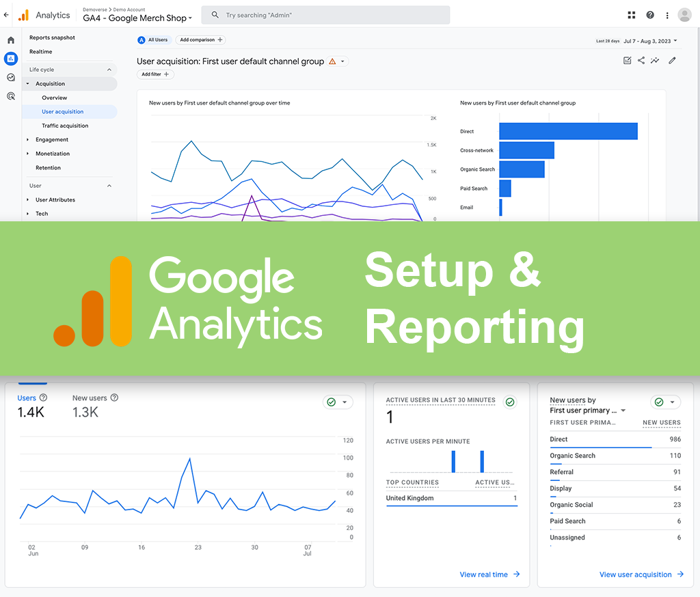Click the Display row with 54
The height and width of the screenshot is (597, 700).
point(615,488)
